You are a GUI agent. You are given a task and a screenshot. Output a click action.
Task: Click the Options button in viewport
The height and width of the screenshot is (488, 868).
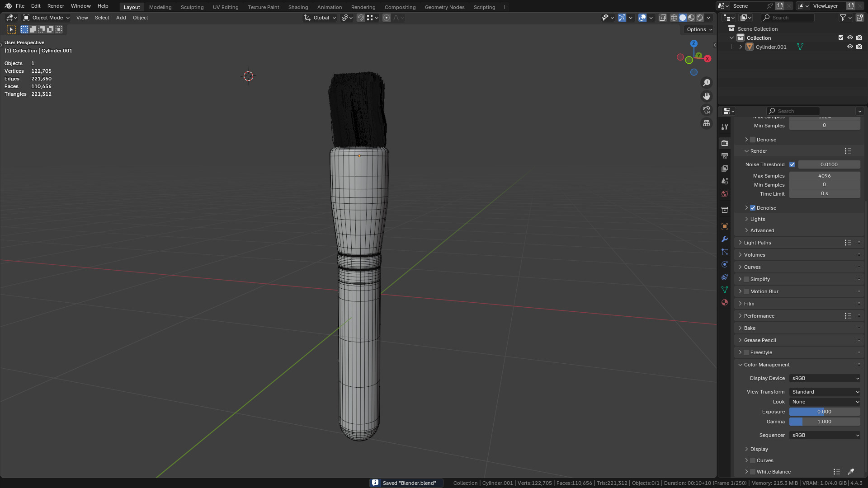pos(699,29)
